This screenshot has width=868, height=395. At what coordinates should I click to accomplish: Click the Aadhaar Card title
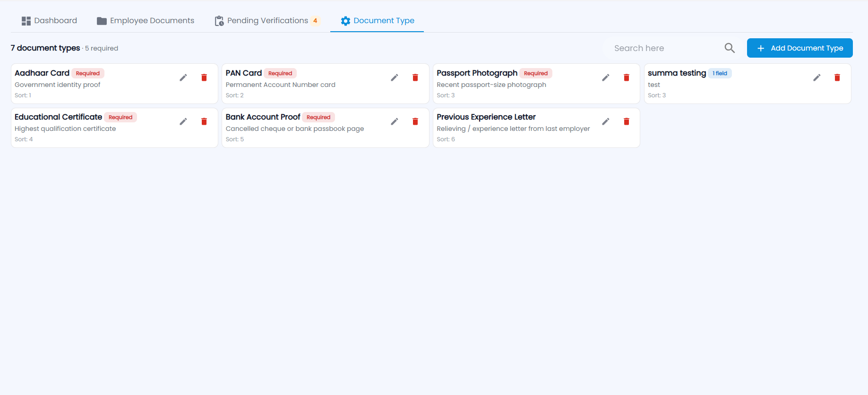tap(42, 73)
